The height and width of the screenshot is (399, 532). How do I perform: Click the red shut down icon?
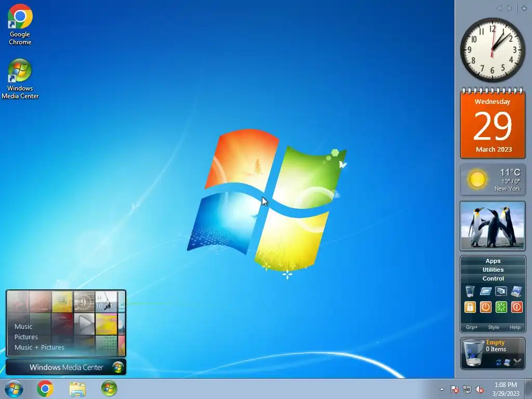coord(516,307)
